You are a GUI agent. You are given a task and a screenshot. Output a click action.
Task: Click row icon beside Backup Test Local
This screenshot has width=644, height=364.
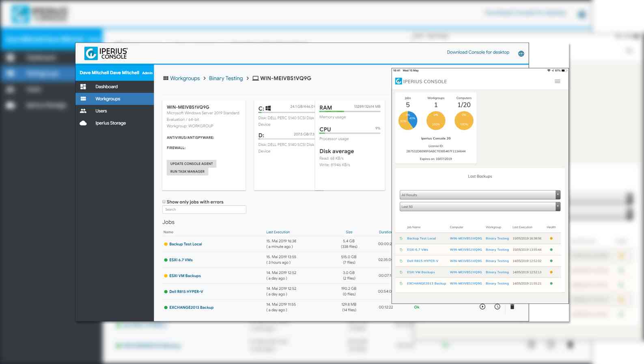click(x=401, y=238)
